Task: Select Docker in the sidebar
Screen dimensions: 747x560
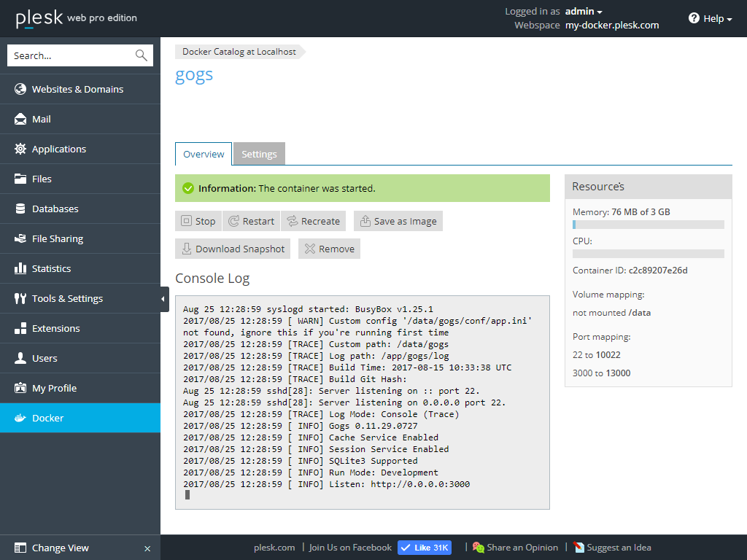Action: [80, 418]
